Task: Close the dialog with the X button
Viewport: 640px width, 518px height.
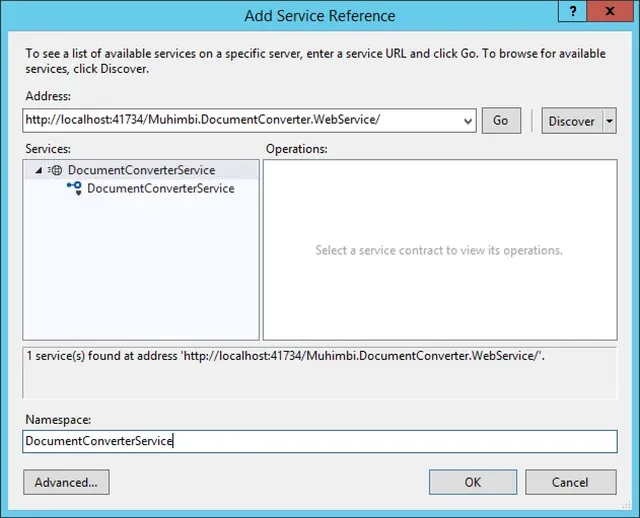Action: tap(610, 11)
